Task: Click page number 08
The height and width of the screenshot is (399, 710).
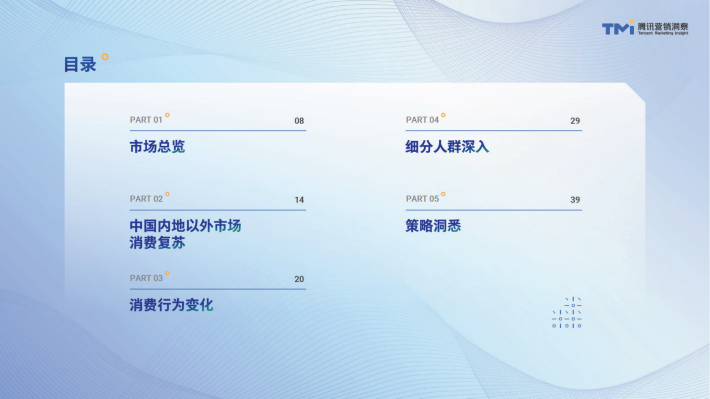Action: 299,121
